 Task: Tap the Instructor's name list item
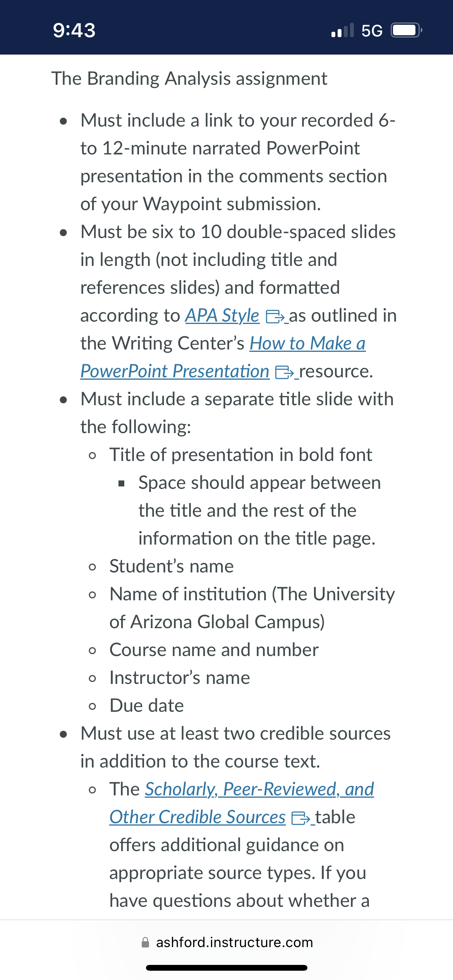click(x=180, y=678)
